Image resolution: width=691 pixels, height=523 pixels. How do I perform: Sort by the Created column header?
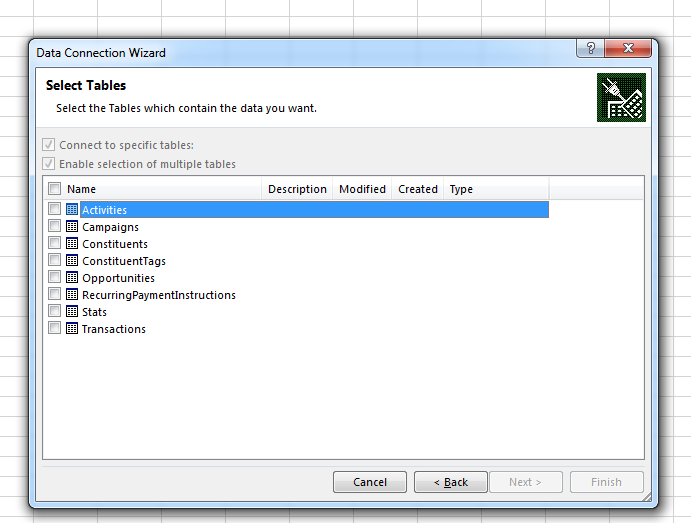point(418,189)
